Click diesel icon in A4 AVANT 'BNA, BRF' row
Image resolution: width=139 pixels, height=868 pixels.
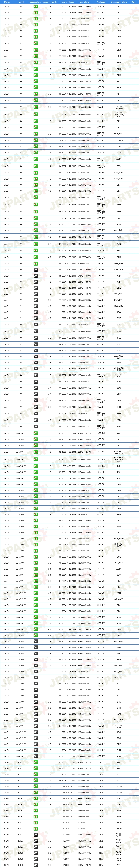point(36,672)
